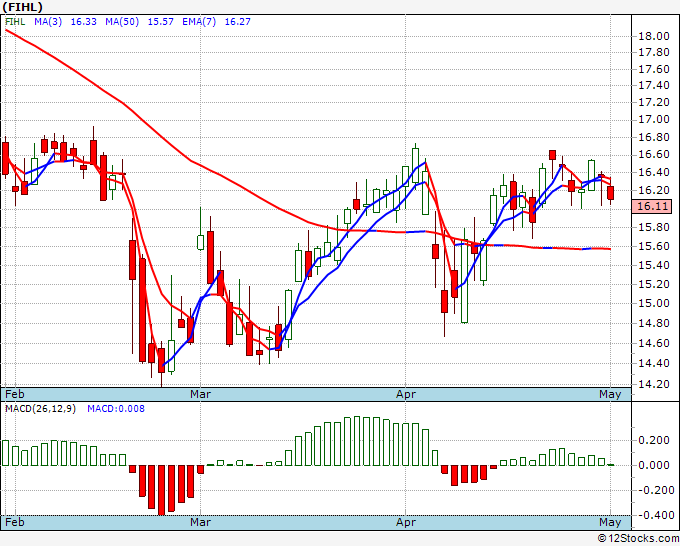Screen dimensions: 680x546
Task: Click the MA(3) value 16.33
Action: coord(84,22)
